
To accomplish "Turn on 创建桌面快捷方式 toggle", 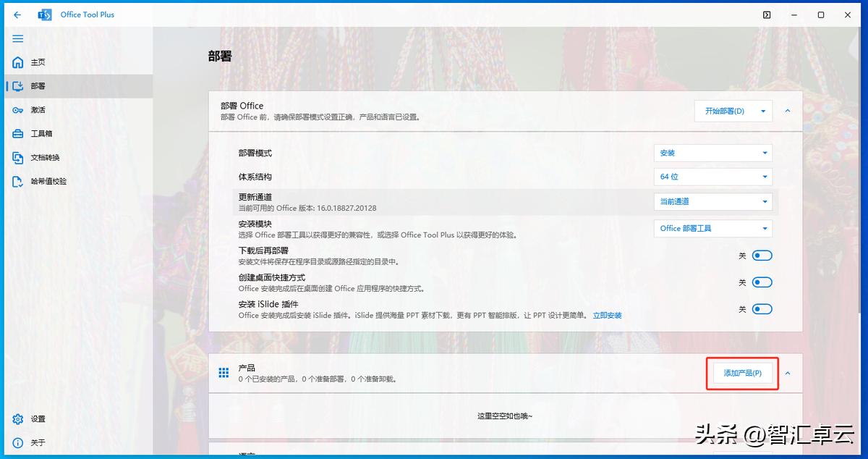I will [x=761, y=282].
